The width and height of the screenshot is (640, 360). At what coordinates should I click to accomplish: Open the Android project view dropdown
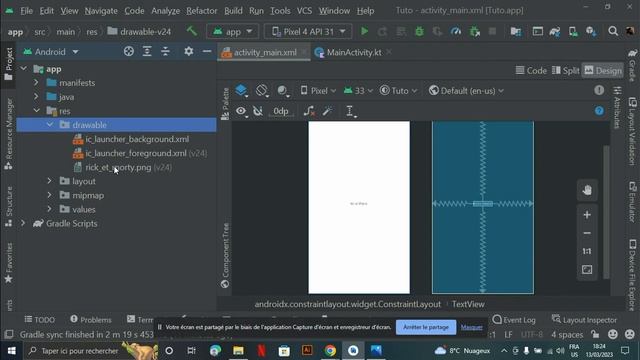point(51,52)
